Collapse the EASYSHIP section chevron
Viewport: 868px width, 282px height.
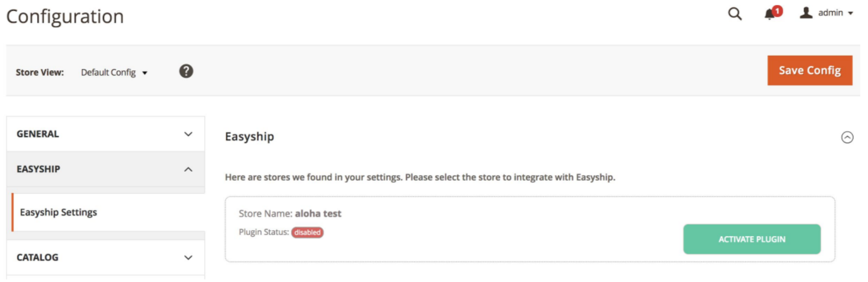click(188, 169)
